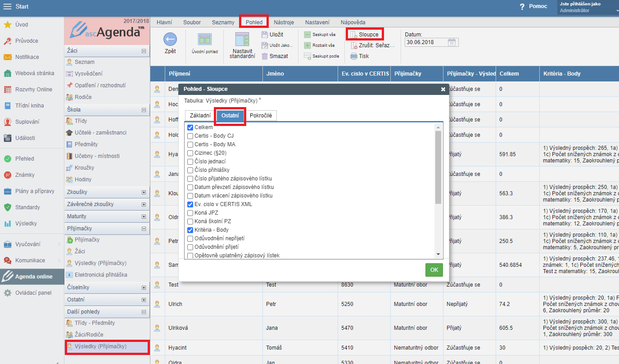Switch to the Pokročilé tab

[261, 116]
